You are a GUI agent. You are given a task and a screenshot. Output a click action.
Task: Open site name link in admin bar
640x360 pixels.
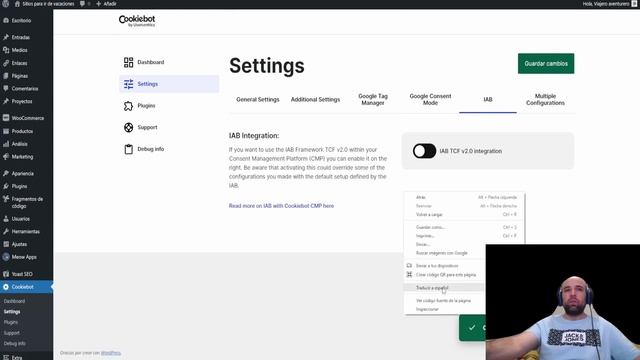tap(45, 4)
